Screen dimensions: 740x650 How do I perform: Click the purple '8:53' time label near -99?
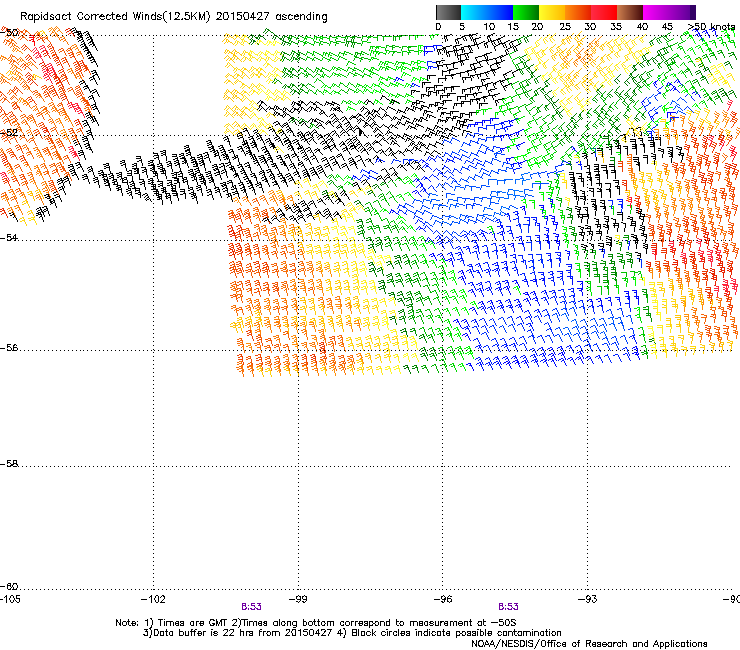pos(251,607)
